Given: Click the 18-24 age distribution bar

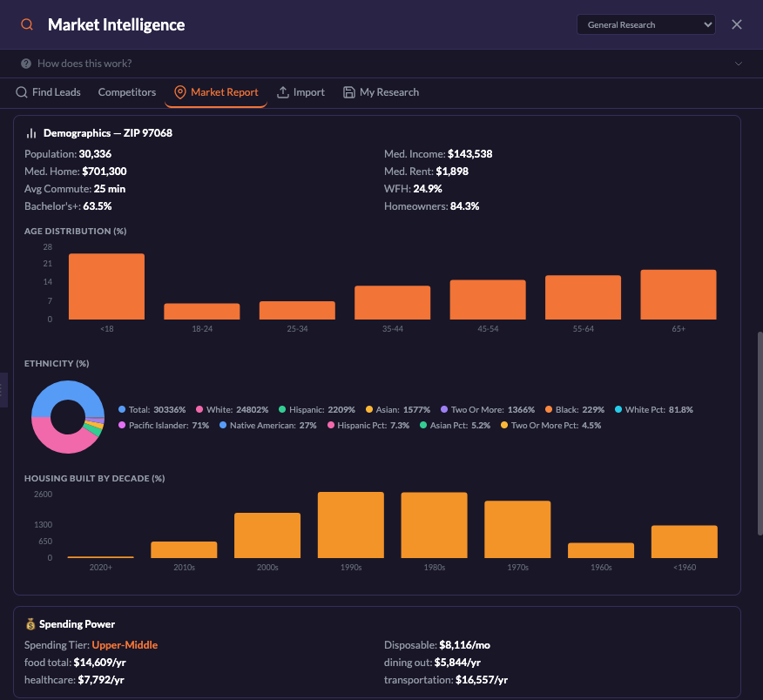Looking at the screenshot, I should pyautogui.click(x=202, y=312).
